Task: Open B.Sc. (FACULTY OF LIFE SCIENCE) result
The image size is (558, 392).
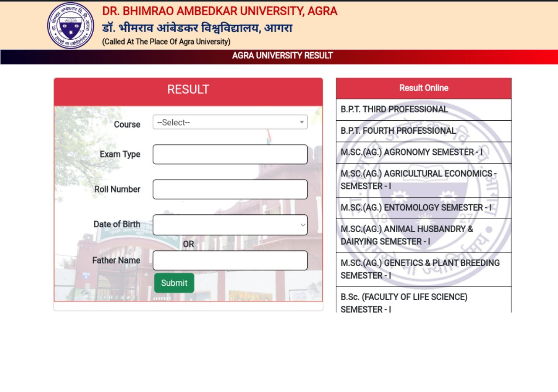Action: 424,300
